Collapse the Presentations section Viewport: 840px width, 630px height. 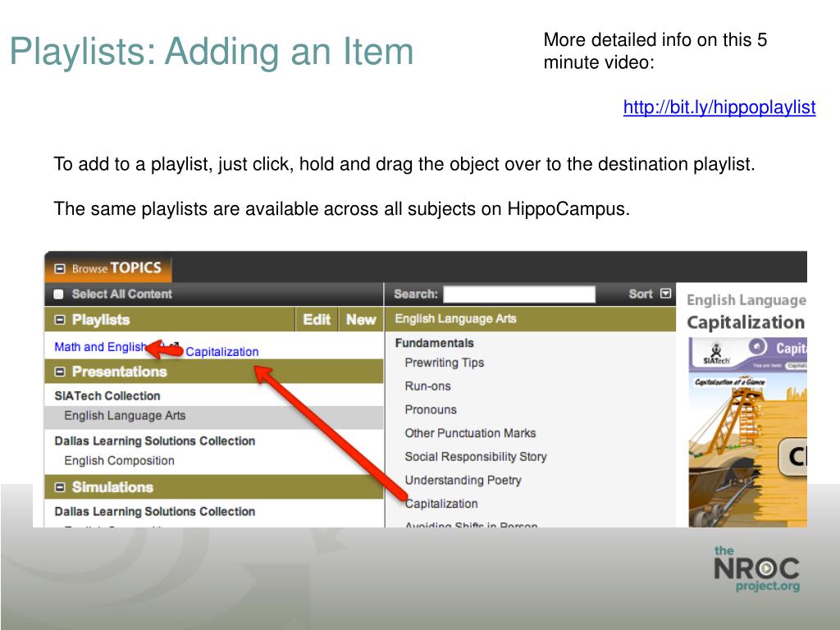point(60,372)
